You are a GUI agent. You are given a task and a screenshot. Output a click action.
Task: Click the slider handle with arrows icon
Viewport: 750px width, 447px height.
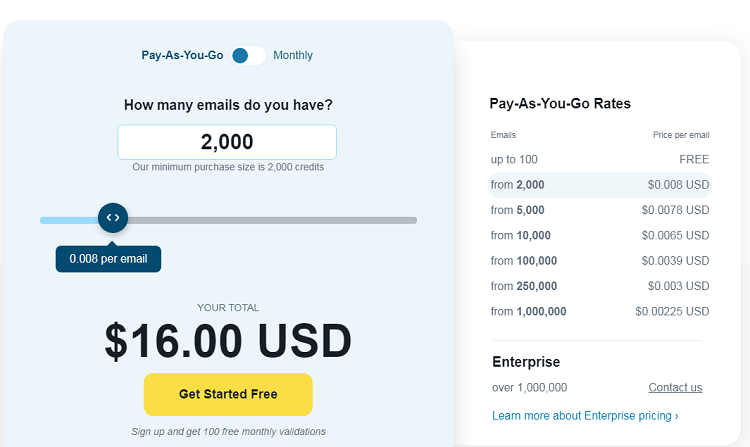[x=113, y=218]
